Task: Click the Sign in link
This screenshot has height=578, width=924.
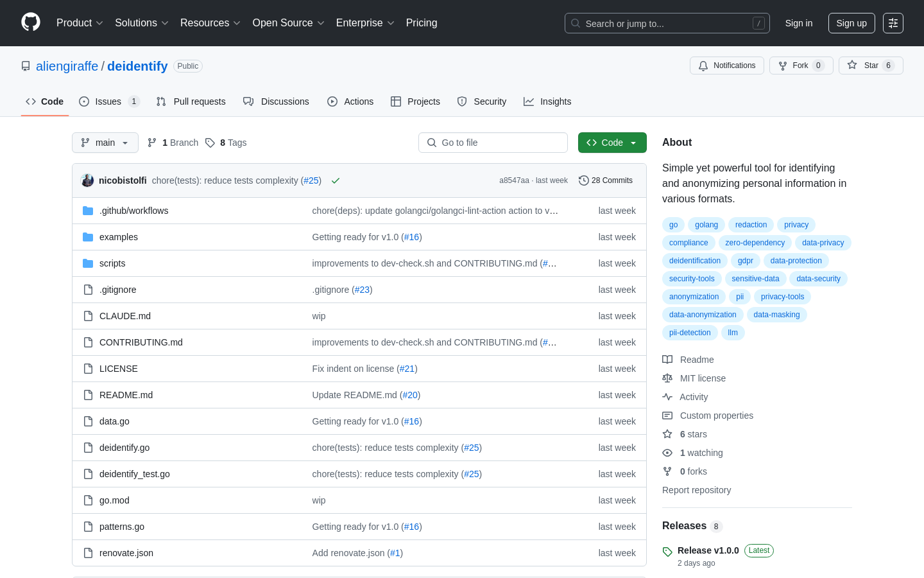Action: (799, 23)
